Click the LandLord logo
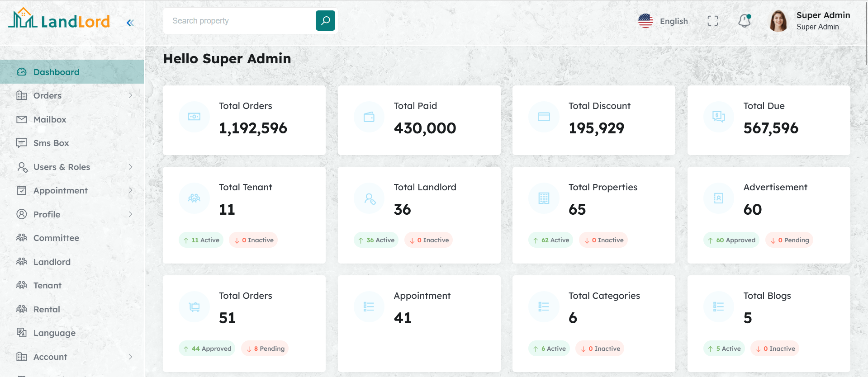The height and width of the screenshot is (377, 868). coord(59,19)
